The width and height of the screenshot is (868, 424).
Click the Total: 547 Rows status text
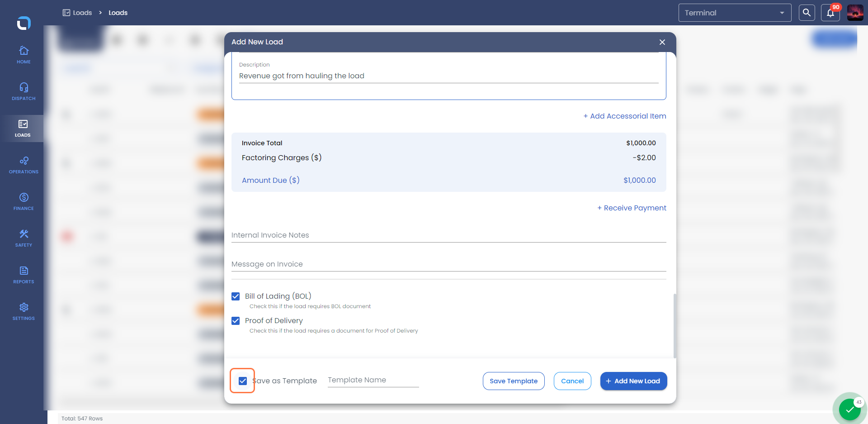pyautogui.click(x=82, y=419)
